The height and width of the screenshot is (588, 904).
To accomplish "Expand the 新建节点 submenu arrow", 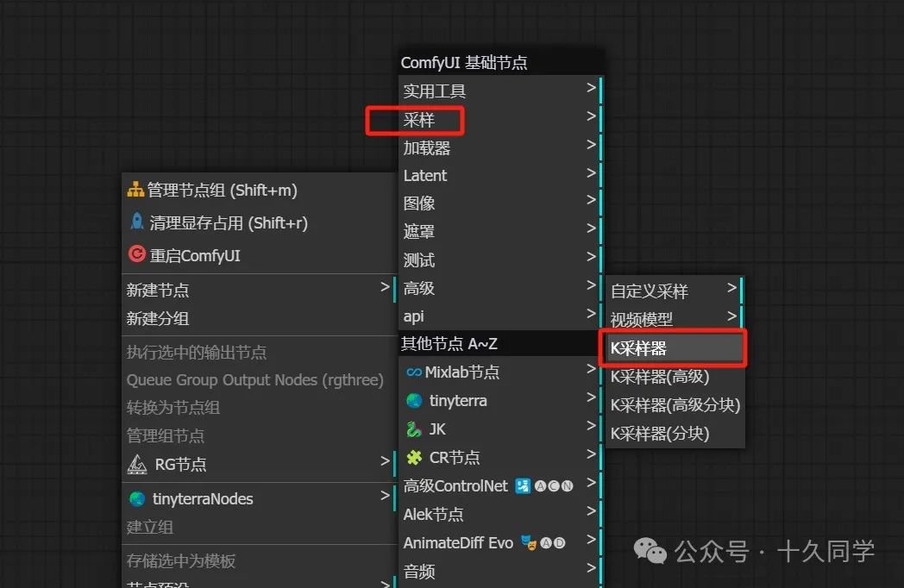I will click(385, 286).
